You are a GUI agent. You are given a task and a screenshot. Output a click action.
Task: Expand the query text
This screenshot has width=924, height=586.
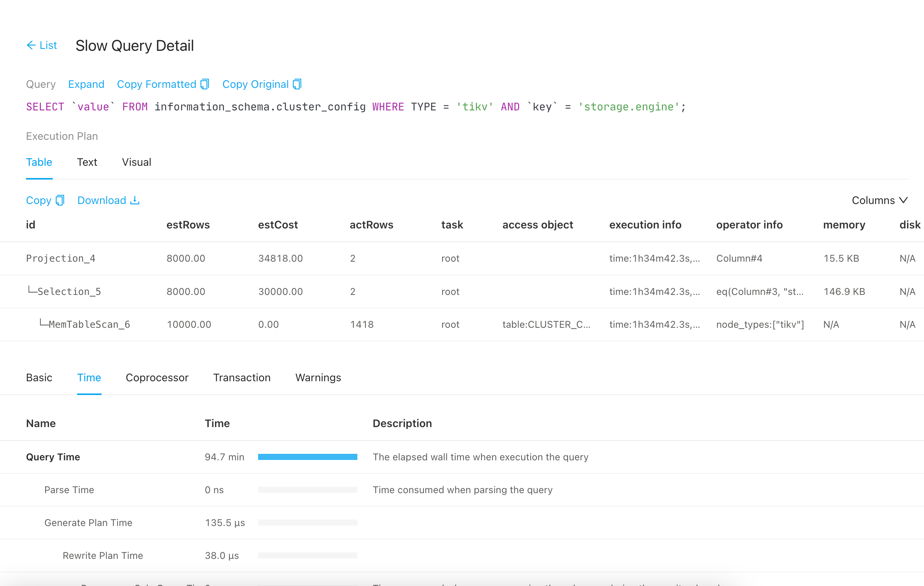click(x=86, y=84)
